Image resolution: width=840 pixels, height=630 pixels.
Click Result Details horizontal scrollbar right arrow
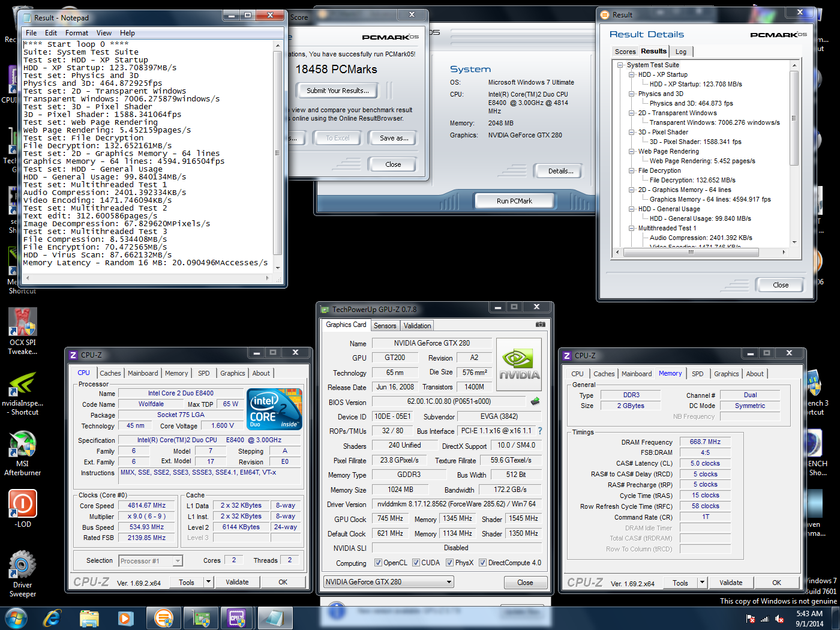pos(784,252)
